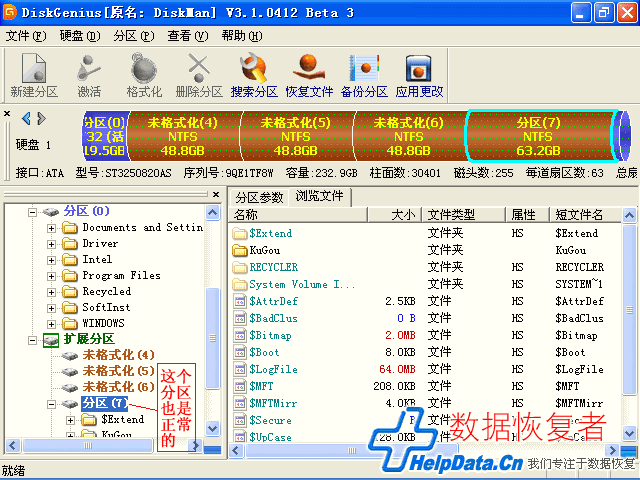
Task: Expand the $Extend node in tree
Action: pos(70,420)
